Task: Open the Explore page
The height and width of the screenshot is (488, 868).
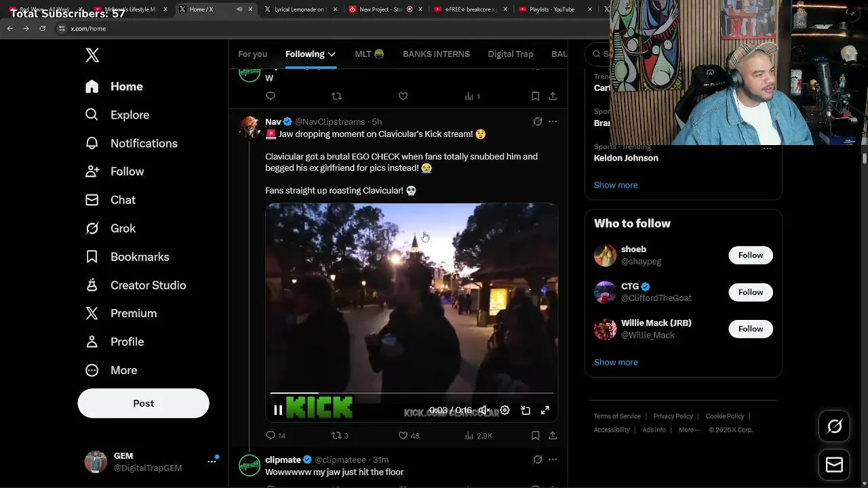Action: (x=117, y=115)
